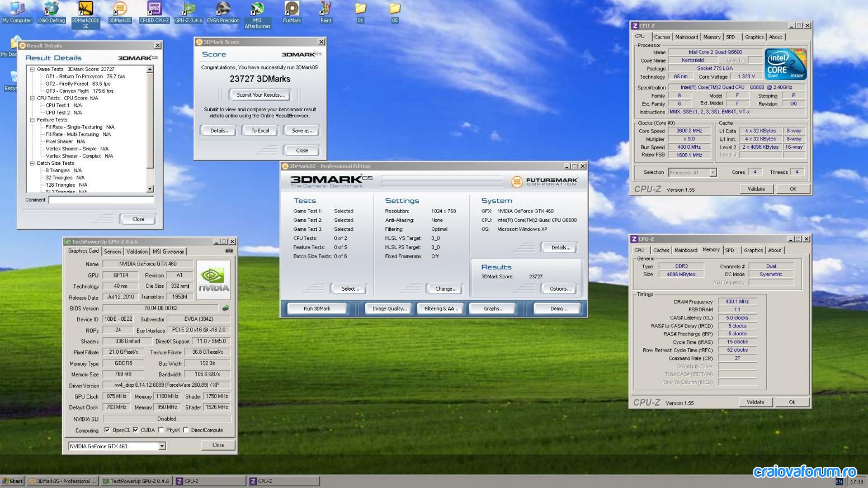Open the graphics card selector dropdown in GPU-Z
Screen dimensions: 868x488
(x=162, y=446)
